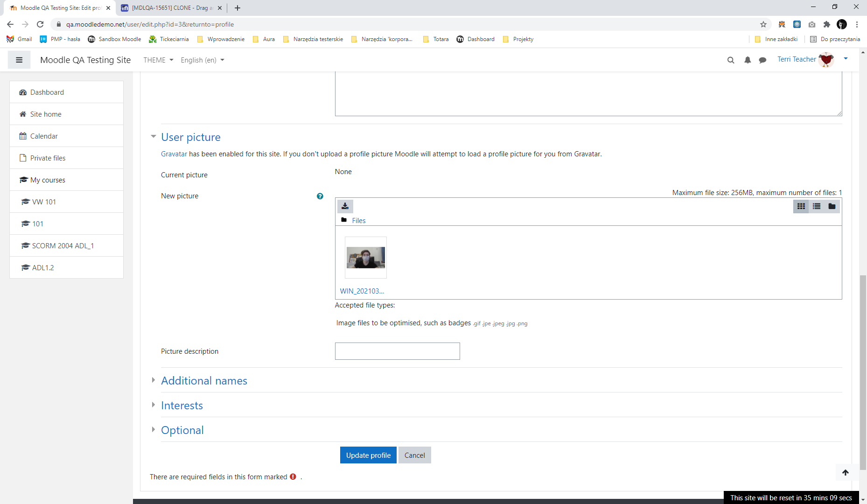The width and height of the screenshot is (867, 504).
Task: Go to Site home in side navigation
Action: click(66, 114)
